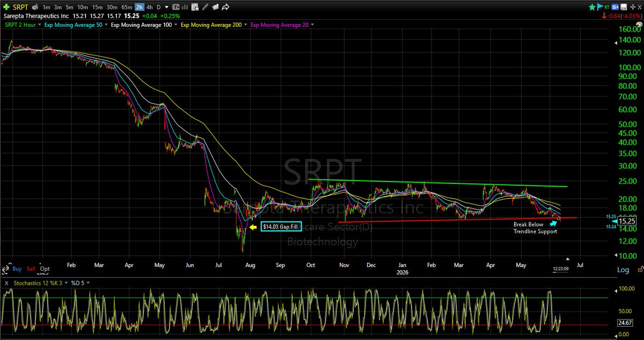Click the green plus add-indicator icon
This screenshot has width=644, height=340.
pos(6,7)
